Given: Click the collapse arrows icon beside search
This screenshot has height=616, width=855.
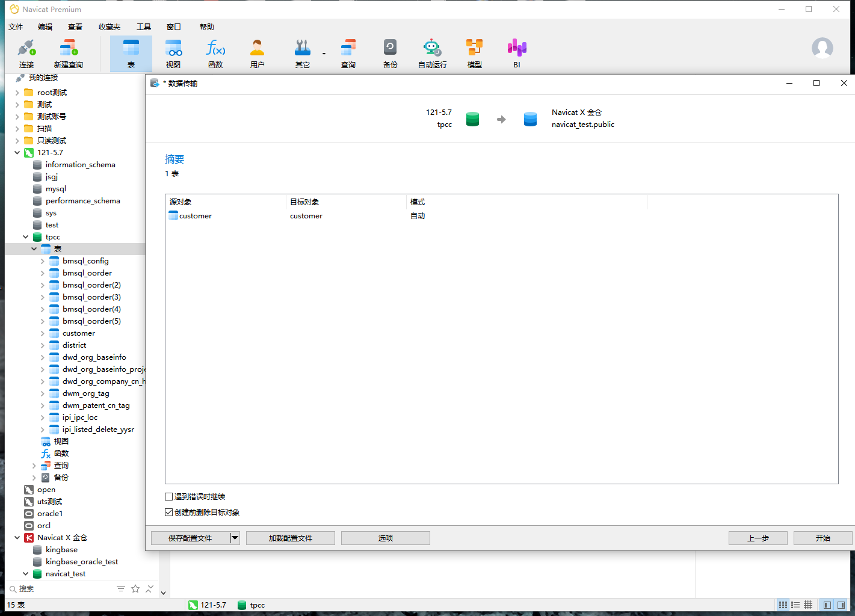Looking at the screenshot, I should pyautogui.click(x=150, y=589).
